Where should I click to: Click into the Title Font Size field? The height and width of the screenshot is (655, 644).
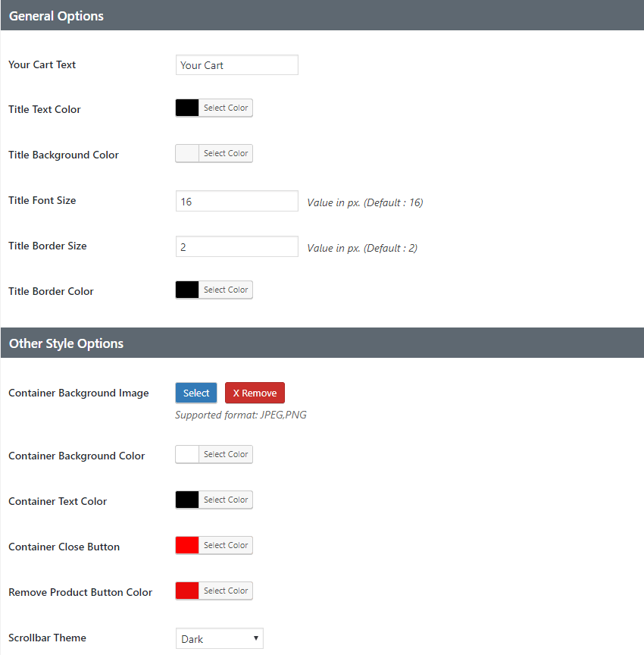[x=236, y=202]
